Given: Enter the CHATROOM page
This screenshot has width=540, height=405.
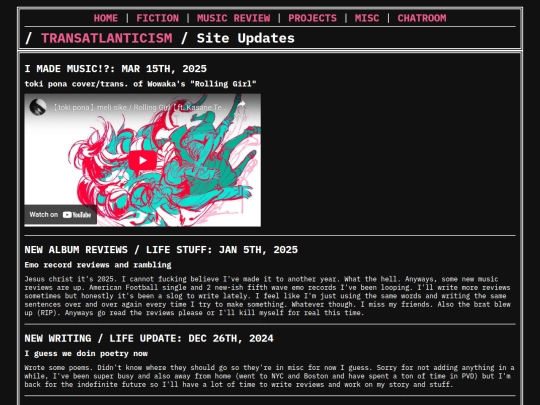Looking at the screenshot, I should click(x=422, y=18).
